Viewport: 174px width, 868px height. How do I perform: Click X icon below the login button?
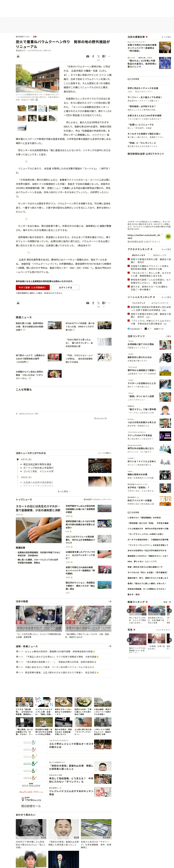point(98,303)
